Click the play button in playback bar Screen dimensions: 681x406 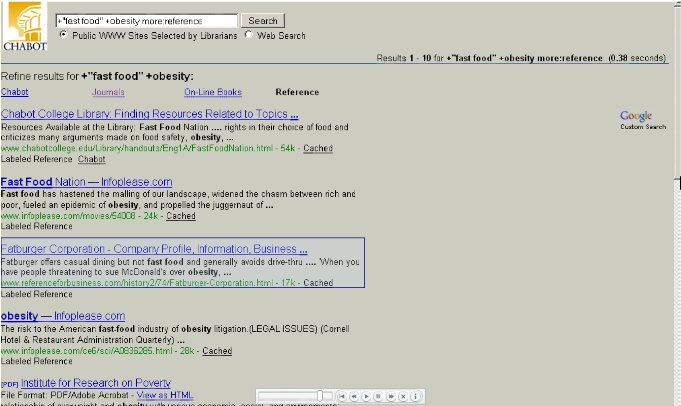[367, 396]
